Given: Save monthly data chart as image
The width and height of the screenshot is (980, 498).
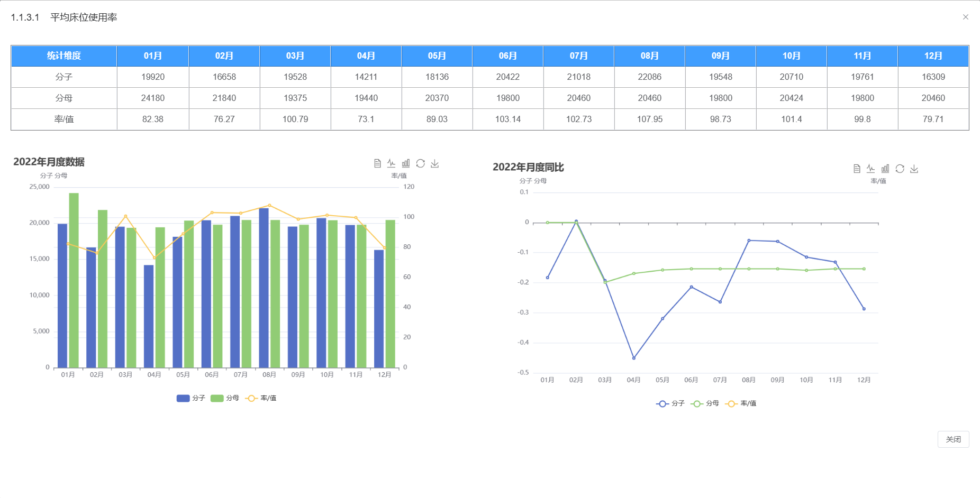Looking at the screenshot, I should (x=435, y=163).
